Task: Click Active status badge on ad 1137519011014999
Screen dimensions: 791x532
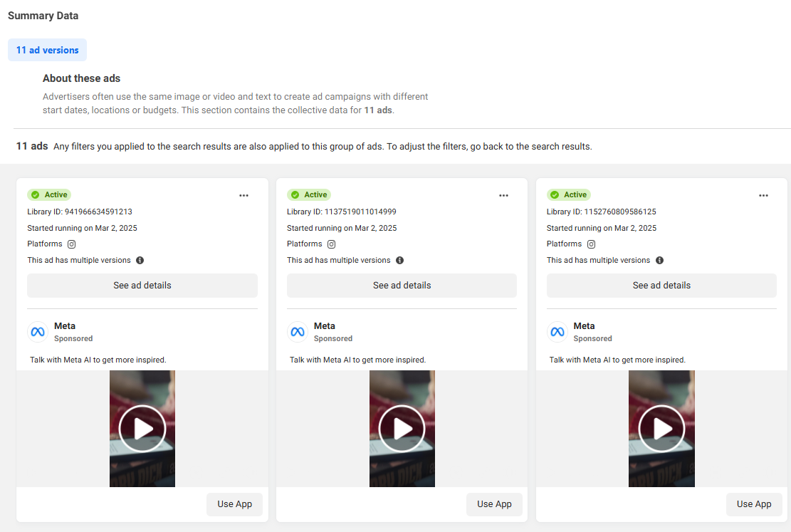Action: click(309, 195)
